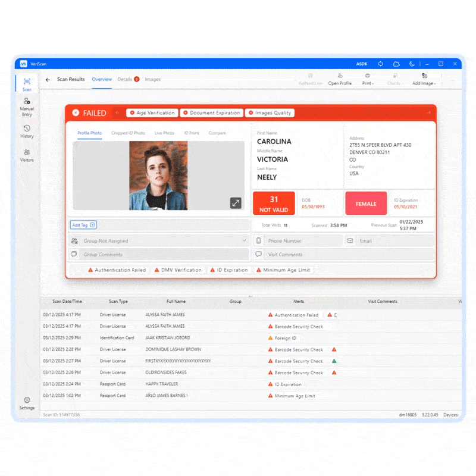Screen dimensions: 476x476
Task: Expand the profile photo to fullscreen
Action: [236, 203]
